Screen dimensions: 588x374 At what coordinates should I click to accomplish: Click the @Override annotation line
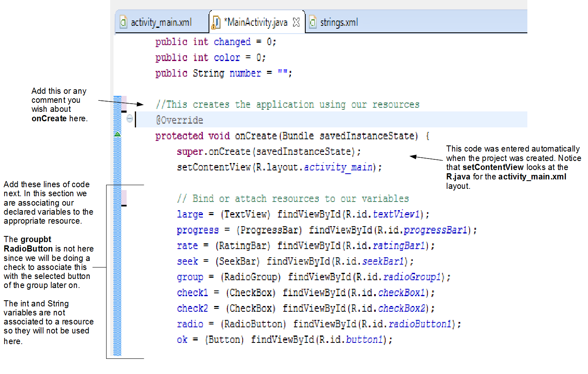pyautogui.click(x=179, y=120)
